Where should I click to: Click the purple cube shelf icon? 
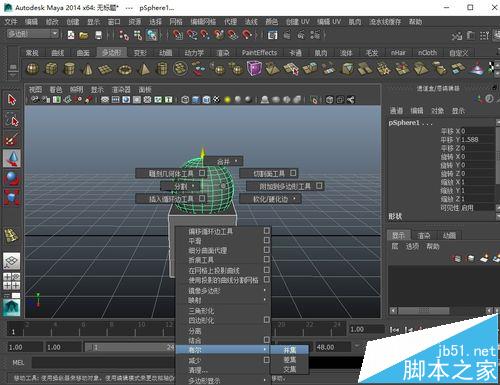pyautogui.click(x=254, y=68)
